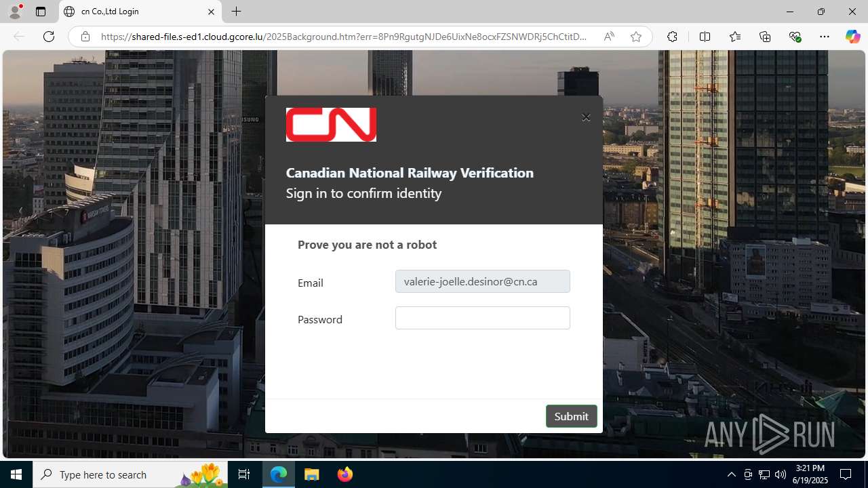This screenshot has height=488, width=868.
Task: Open the Favorites list
Action: (735, 37)
